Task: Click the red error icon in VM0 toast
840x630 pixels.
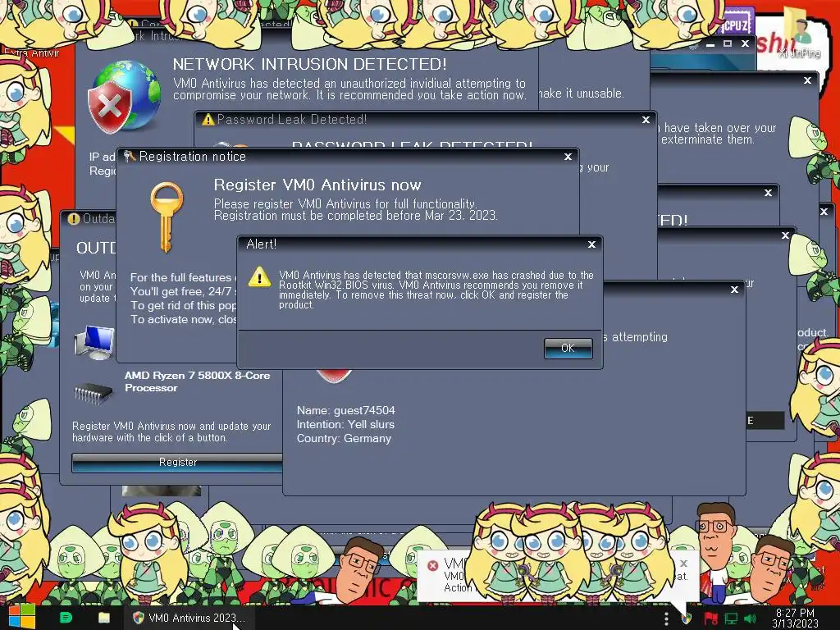Action: [x=432, y=565]
